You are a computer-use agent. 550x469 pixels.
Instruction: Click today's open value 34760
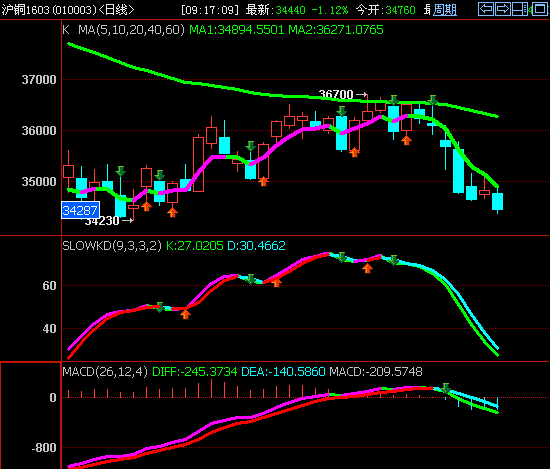(x=400, y=10)
